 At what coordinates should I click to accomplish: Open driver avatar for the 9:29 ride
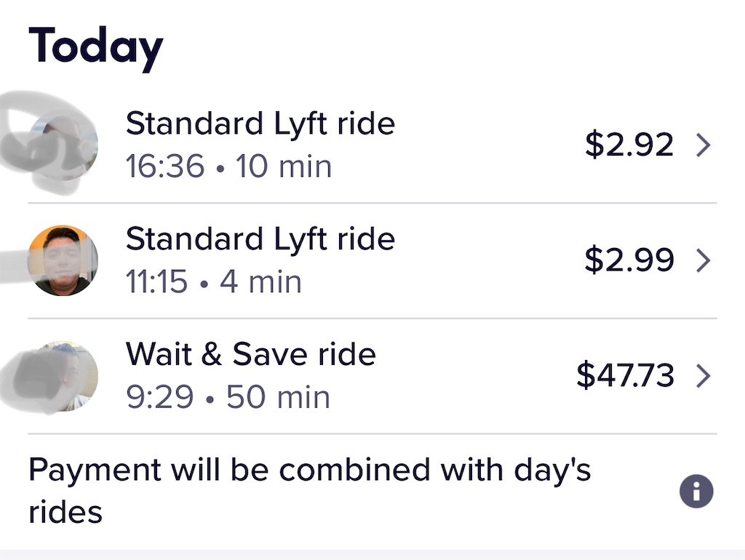[x=63, y=376]
